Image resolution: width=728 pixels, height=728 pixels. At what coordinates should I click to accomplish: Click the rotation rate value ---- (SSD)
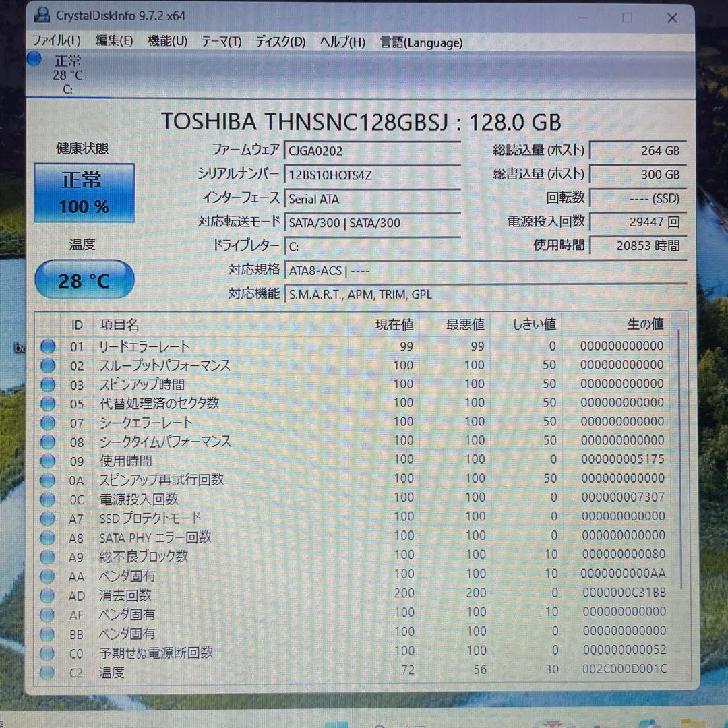coord(638,198)
